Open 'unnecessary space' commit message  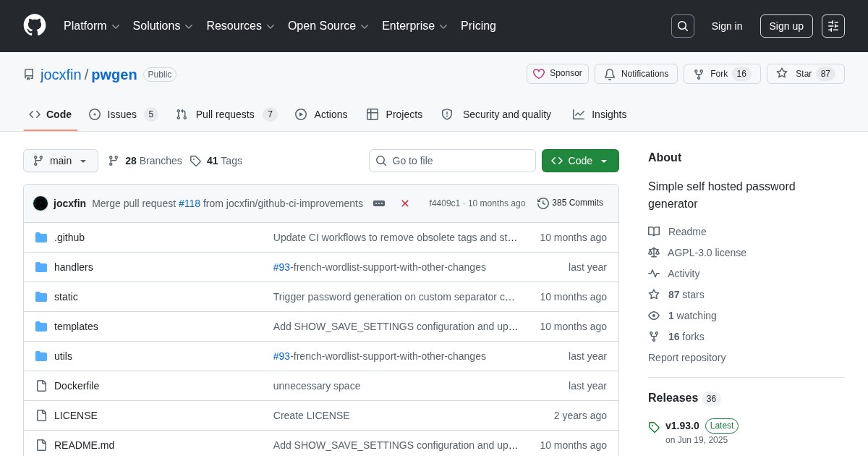pyautogui.click(x=317, y=386)
